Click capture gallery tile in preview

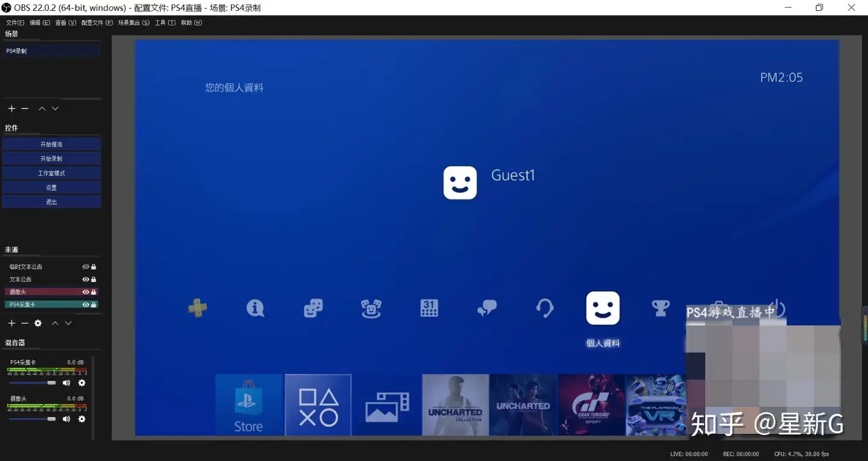tap(386, 404)
